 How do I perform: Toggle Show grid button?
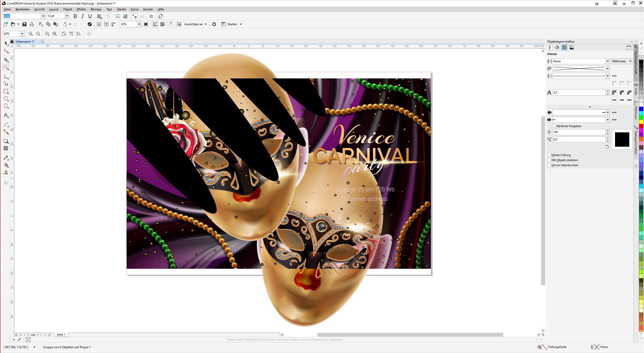163,24
